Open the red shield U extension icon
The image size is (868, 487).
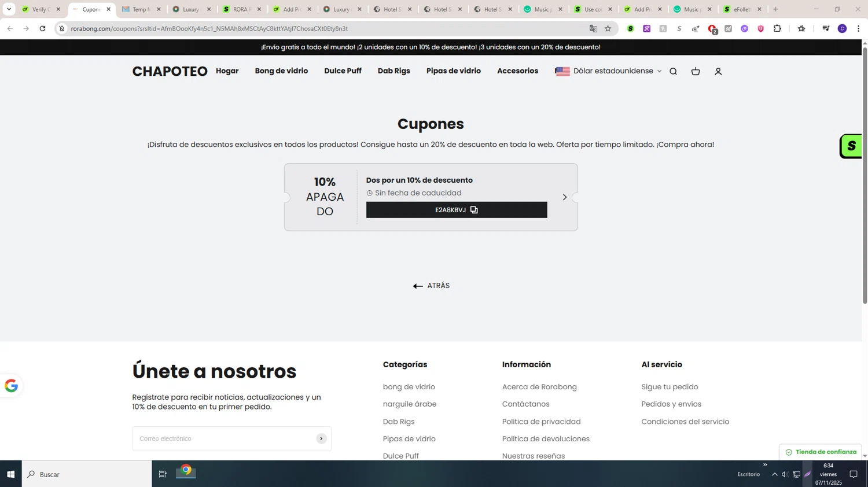[x=761, y=28]
